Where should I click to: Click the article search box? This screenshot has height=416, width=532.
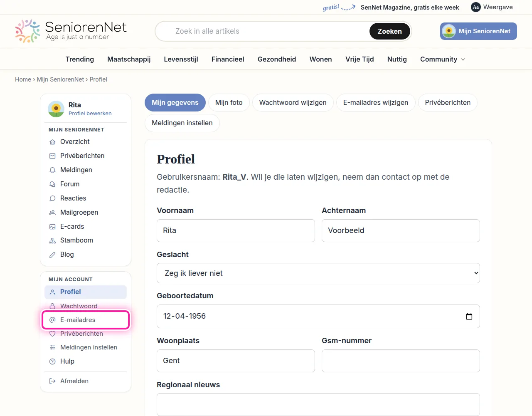[x=266, y=31]
